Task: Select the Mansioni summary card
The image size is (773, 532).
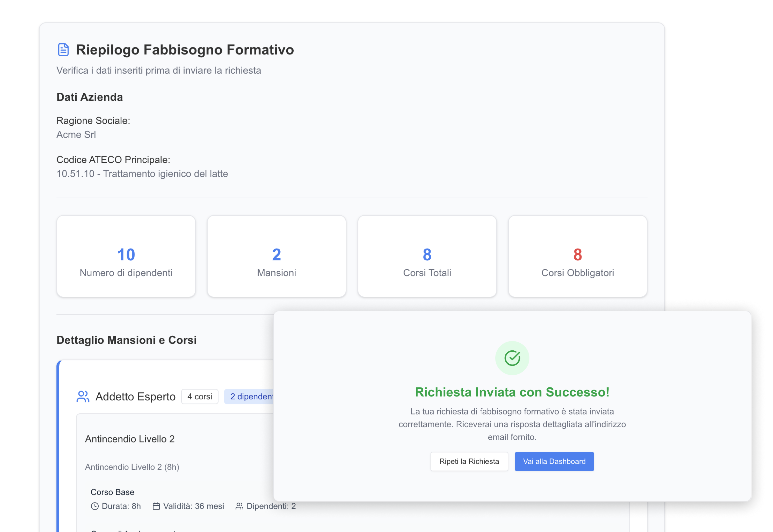Action: pos(276,256)
